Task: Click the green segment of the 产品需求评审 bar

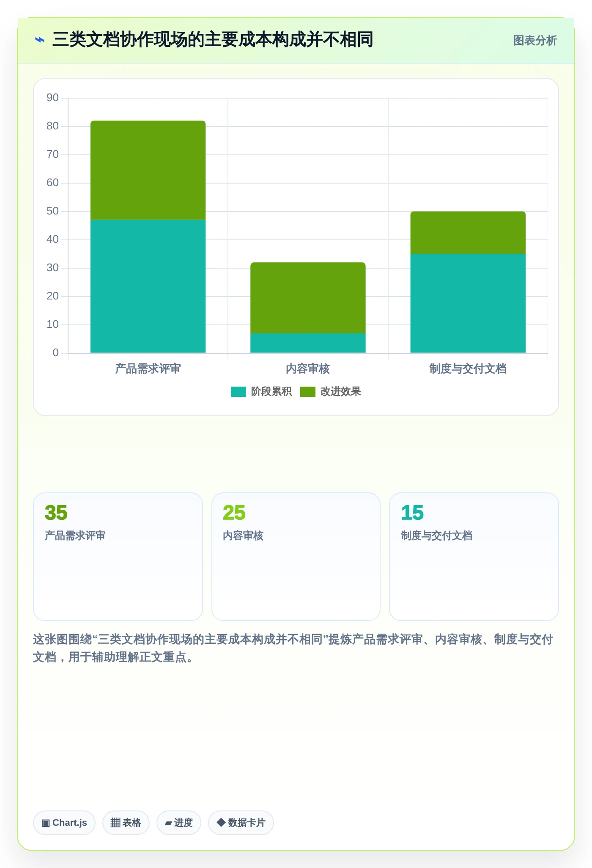Action: point(148,170)
